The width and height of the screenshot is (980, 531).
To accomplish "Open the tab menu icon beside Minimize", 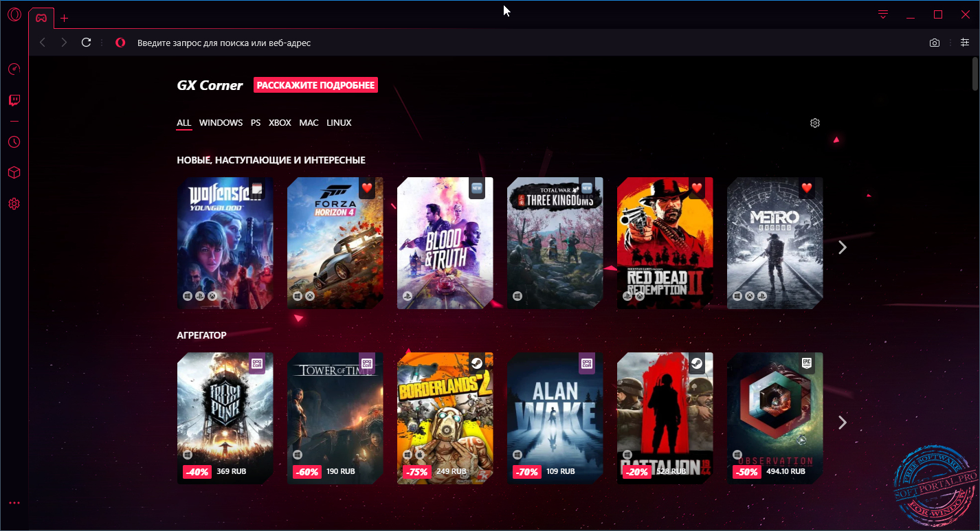I will pyautogui.click(x=883, y=14).
